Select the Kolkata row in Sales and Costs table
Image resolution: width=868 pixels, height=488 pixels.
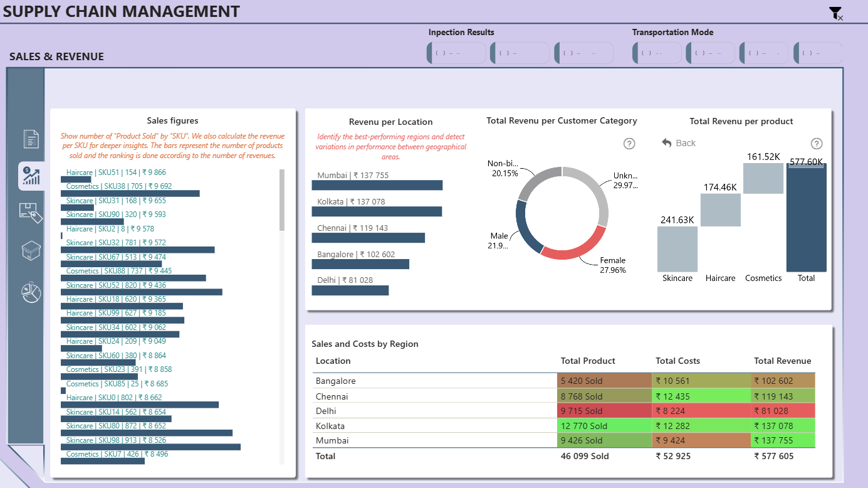pyautogui.click(x=564, y=425)
